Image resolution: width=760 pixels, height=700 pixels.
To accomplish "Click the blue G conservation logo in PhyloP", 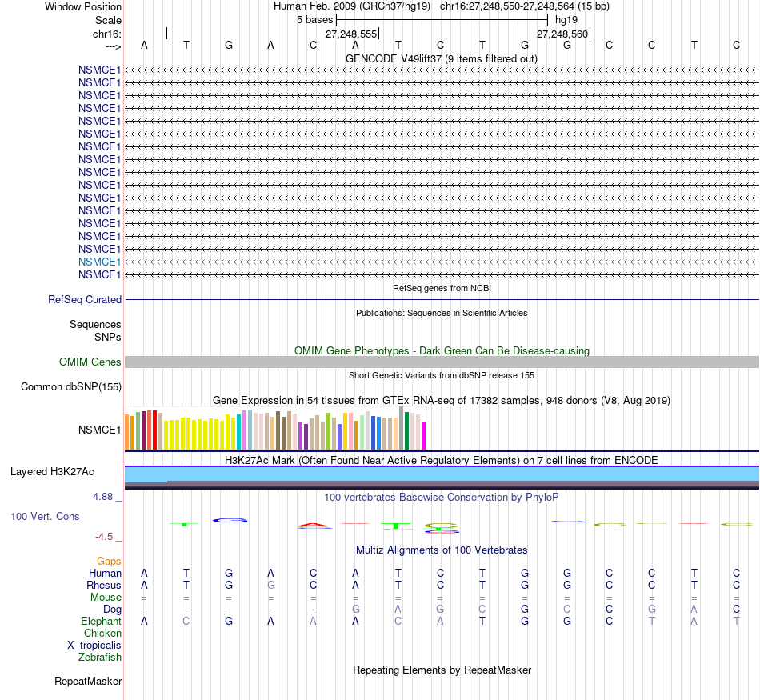I will click(x=230, y=520).
